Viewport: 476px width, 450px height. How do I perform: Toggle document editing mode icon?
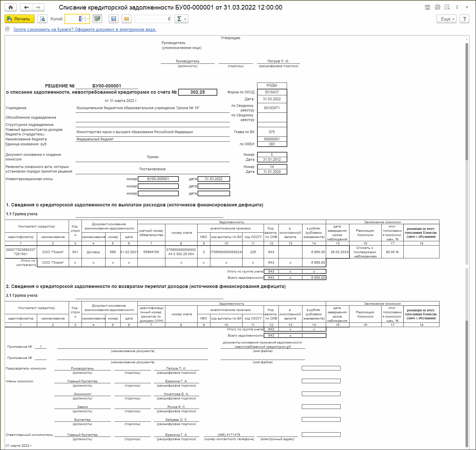coord(97,19)
